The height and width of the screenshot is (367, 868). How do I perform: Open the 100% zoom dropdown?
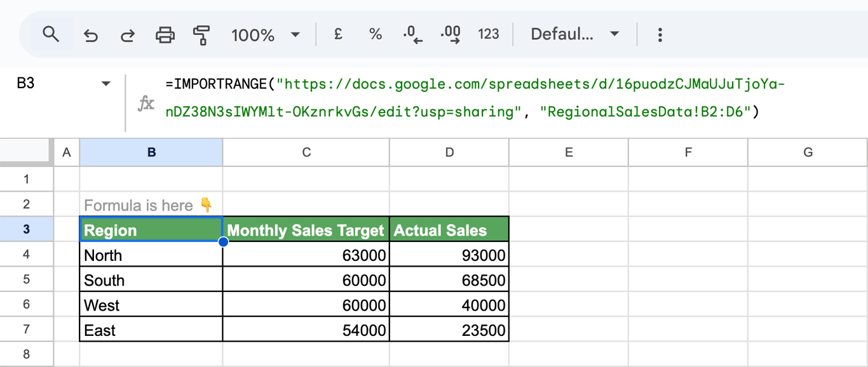266,35
